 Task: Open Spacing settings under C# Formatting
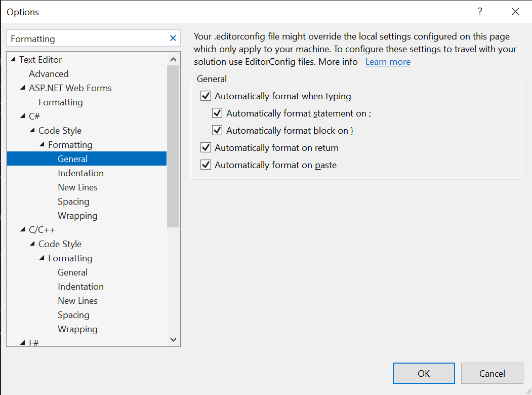pos(73,202)
